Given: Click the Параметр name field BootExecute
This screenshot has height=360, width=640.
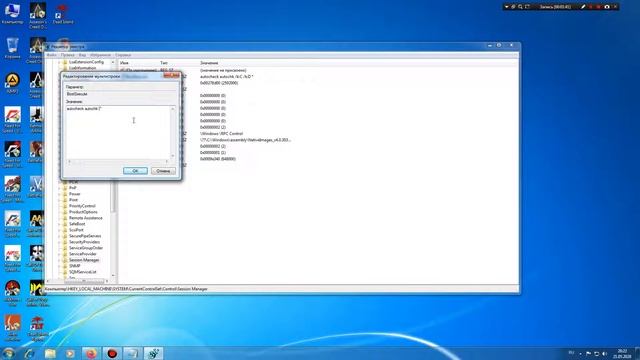Looking at the screenshot, I should pos(121,94).
